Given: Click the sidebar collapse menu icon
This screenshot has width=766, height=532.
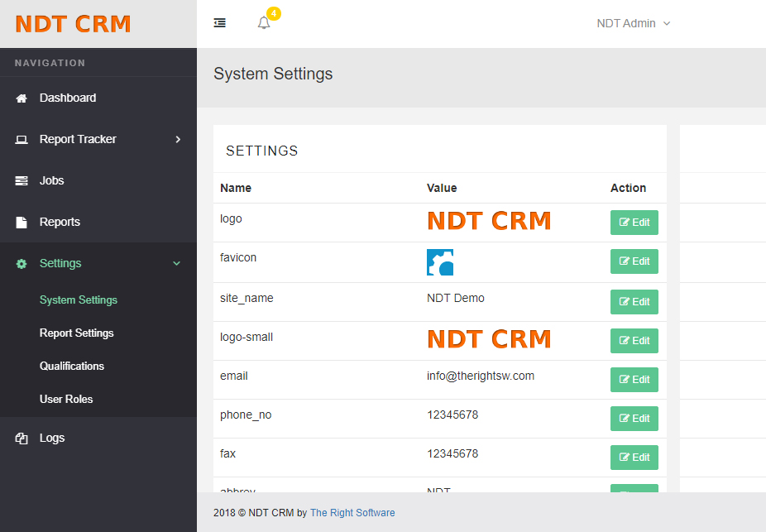Looking at the screenshot, I should (x=219, y=22).
